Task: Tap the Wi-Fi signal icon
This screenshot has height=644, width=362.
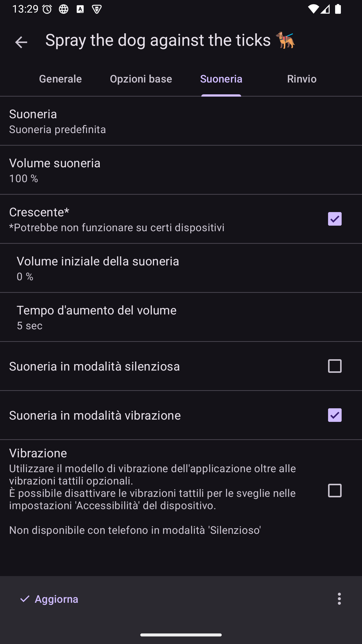Action: [x=313, y=9]
